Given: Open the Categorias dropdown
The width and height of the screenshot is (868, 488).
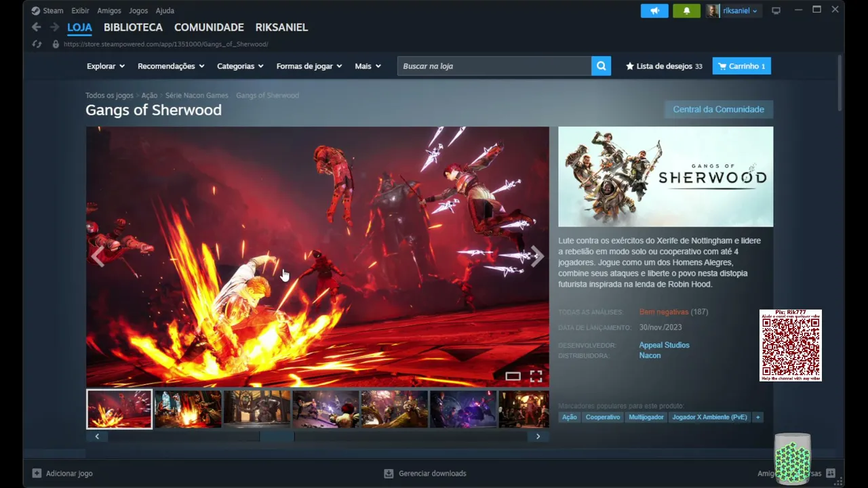Looking at the screenshot, I should pos(240,66).
